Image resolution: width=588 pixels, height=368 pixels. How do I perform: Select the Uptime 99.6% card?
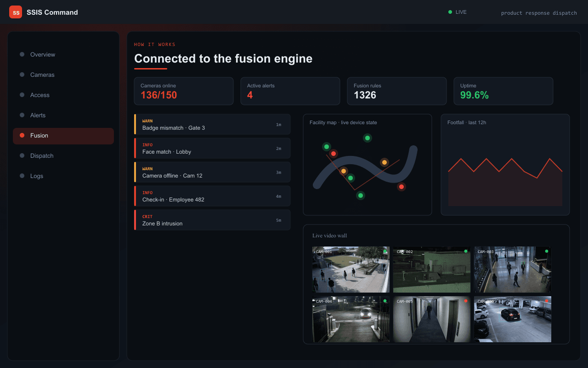(503, 91)
